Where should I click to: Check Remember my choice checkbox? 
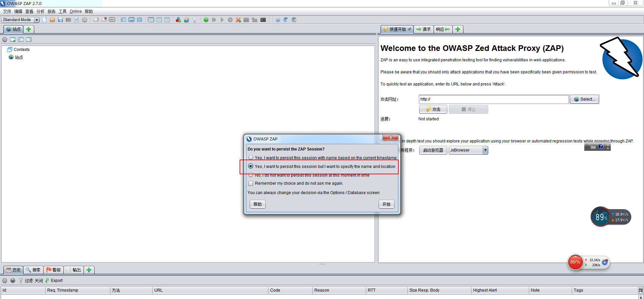[x=251, y=183]
